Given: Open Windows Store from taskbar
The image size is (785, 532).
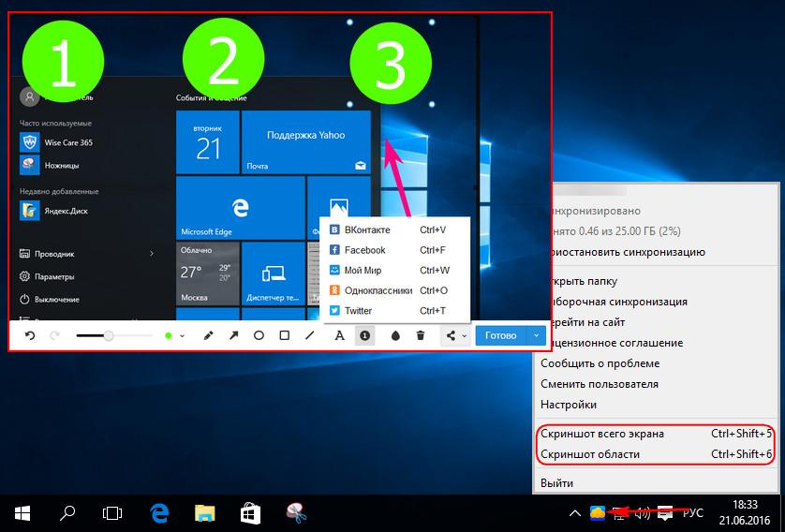Looking at the screenshot, I should point(250,513).
